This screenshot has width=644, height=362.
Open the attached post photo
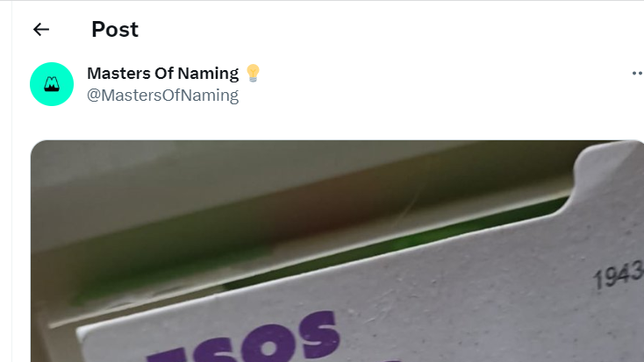(x=338, y=254)
